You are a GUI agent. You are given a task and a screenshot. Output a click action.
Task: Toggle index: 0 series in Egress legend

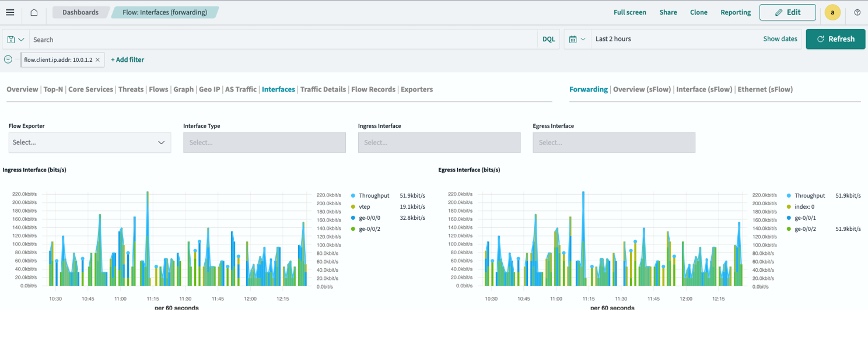click(x=804, y=207)
